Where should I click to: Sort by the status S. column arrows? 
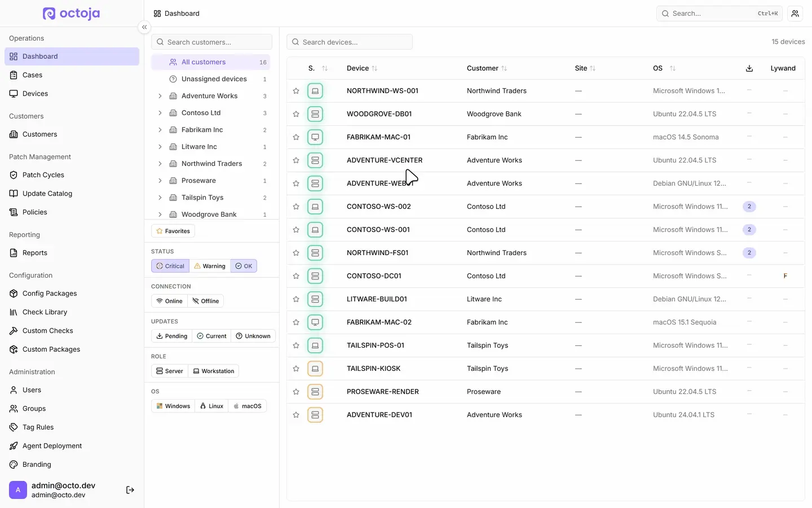[325, 68]
